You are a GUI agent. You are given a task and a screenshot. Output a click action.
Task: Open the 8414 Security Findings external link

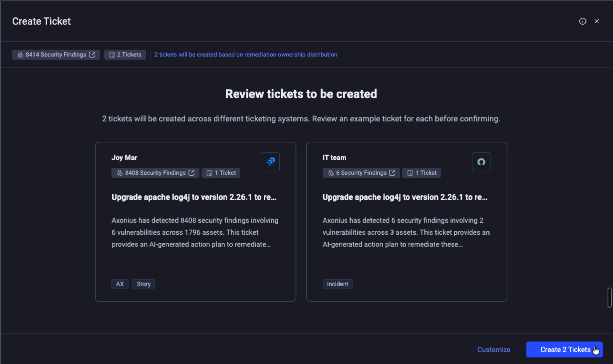point(56,54)
